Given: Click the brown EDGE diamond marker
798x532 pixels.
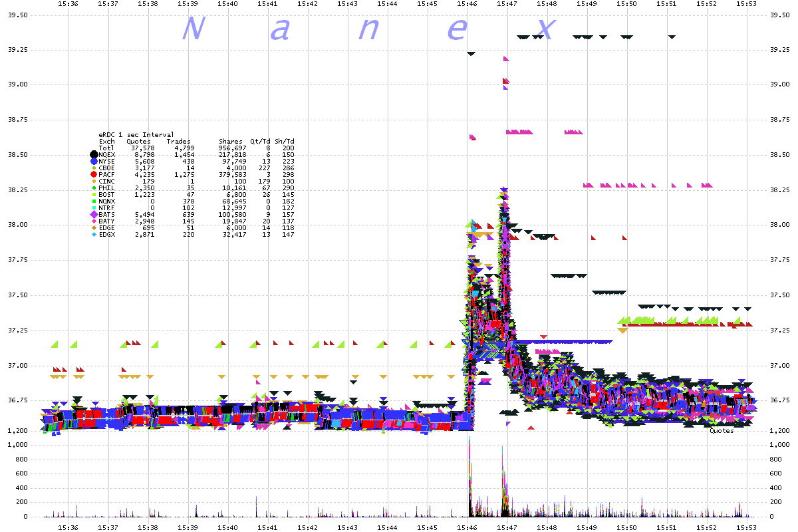Looking at the screenshot, I should [94, 227].
